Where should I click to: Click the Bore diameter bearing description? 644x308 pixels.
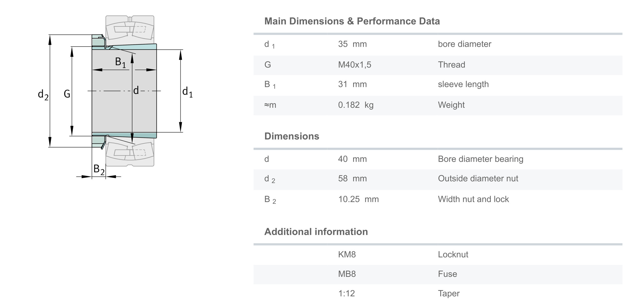point(480,159)
